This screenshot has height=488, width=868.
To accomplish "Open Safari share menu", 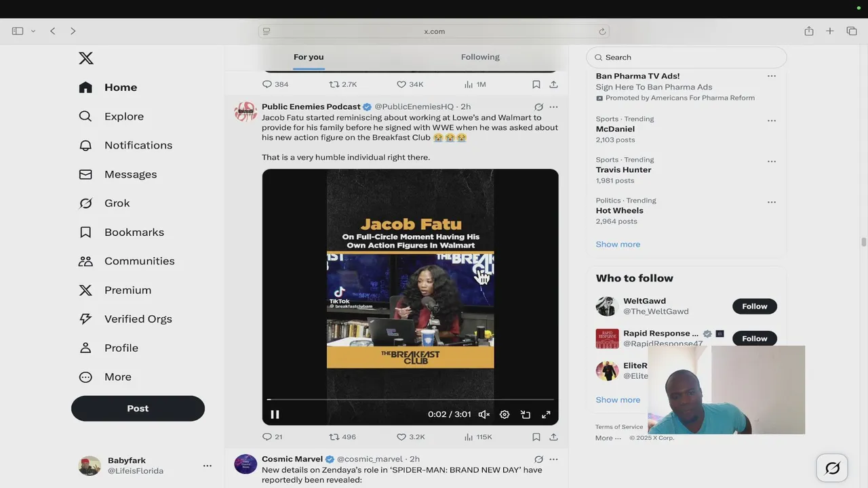I will [x=809, y=31].
